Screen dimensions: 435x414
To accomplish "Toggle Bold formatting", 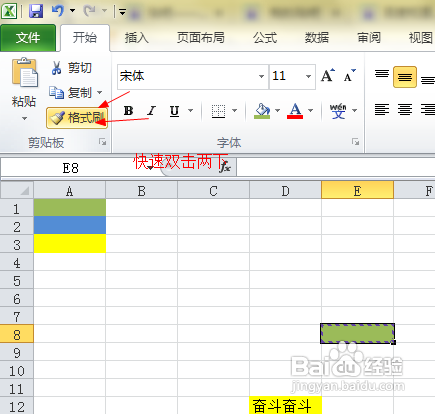I will pyautogui.click(x=128, y=110).
